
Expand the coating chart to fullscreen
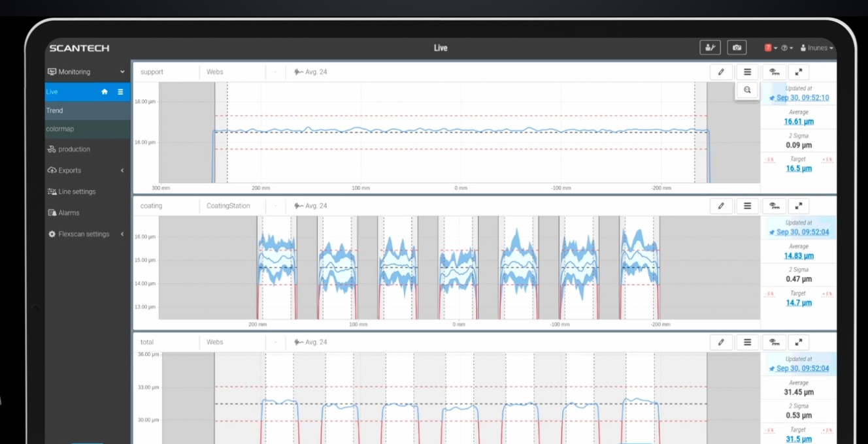[799, 206]
